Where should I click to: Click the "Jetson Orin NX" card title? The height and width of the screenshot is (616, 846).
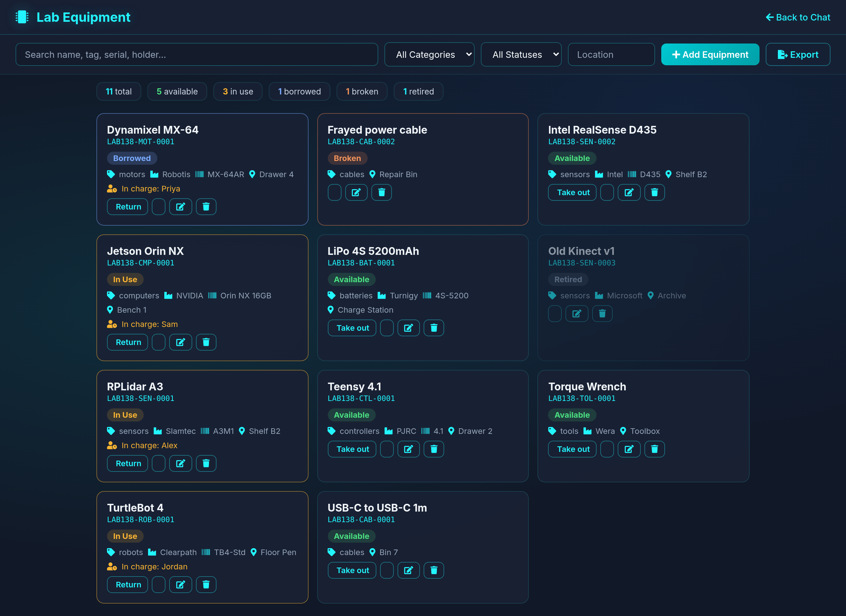[145, 251]
